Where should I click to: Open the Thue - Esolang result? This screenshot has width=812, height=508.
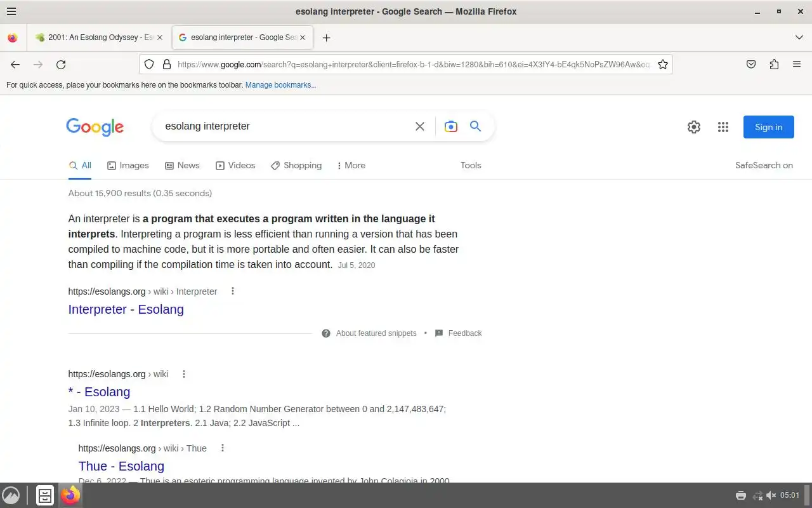pyautogui.click(x=121, y=466)
